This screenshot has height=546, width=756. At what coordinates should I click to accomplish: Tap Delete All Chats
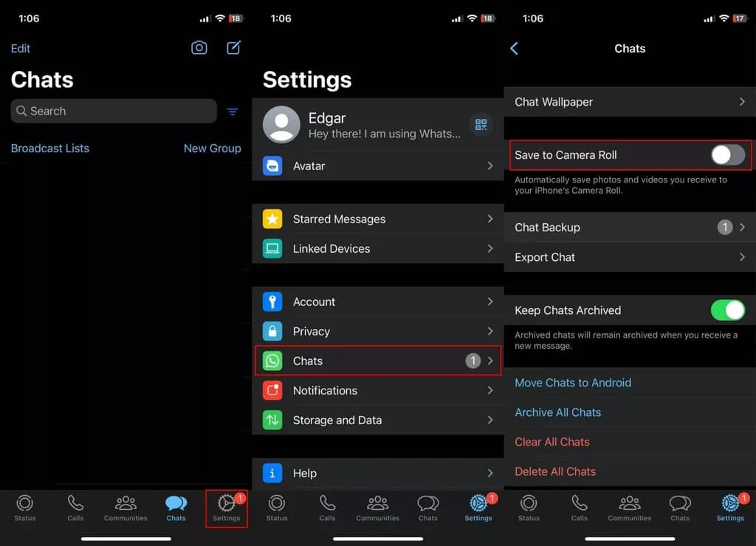click(555, 471)
